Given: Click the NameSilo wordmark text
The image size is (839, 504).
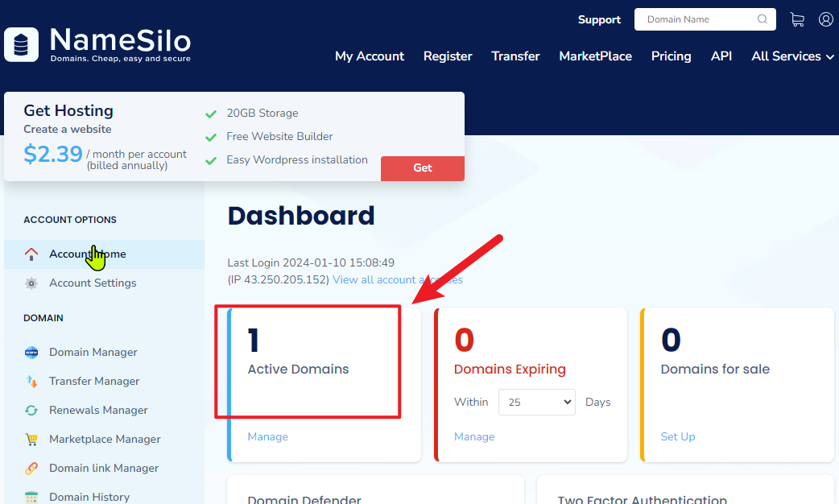Looking at the screenshot, I should pos(121,40).
